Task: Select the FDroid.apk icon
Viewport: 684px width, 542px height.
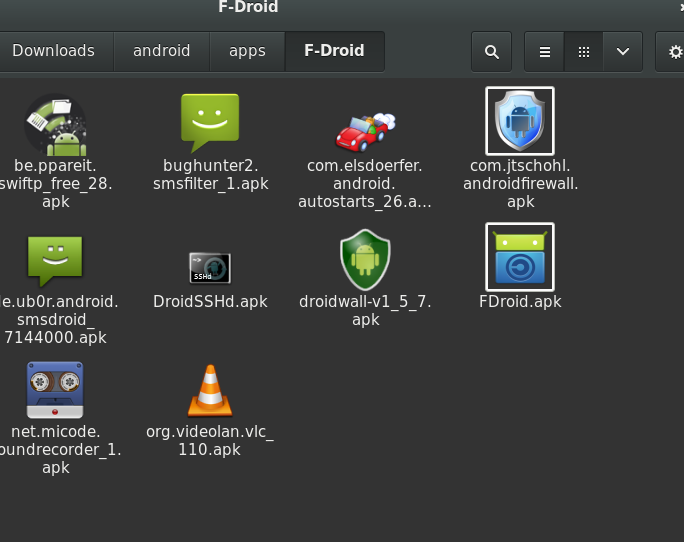Action: click(x=520, y=257)
